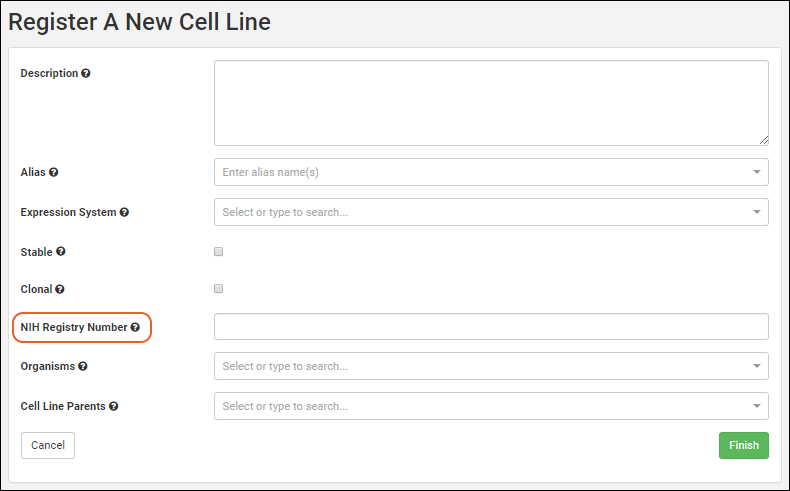Image resolution: width=790 pixels, height=491 pixels.
Task: Click the Stable field help icon
Action: 61,252
